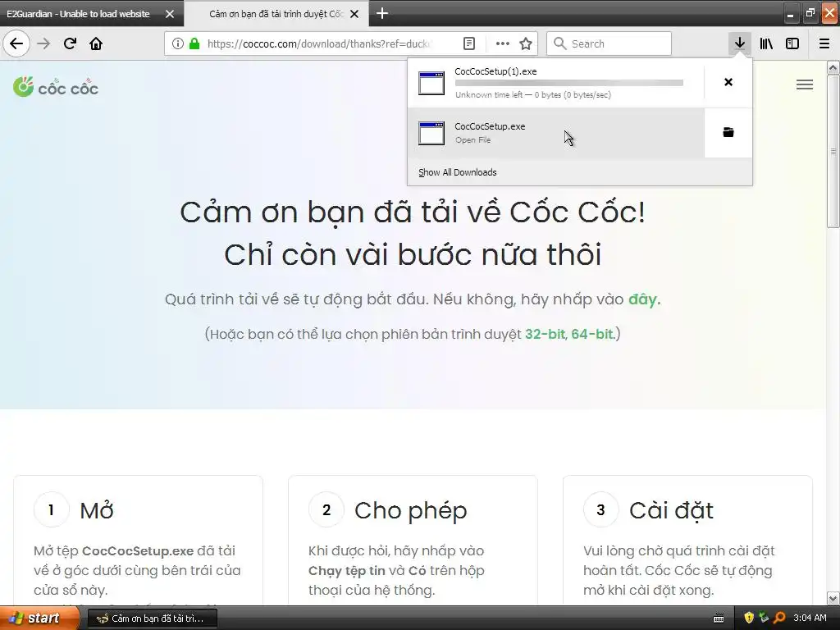
Task: Click the downloads arrow toolbar button
Action: click(x=740, y=43)
